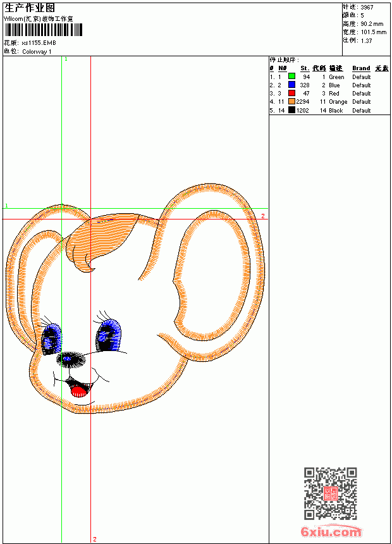Click stitch count 328 in Blue row
Image resolution: width=392 pixels, height=544 pixels.
click(x=305, y=85)
